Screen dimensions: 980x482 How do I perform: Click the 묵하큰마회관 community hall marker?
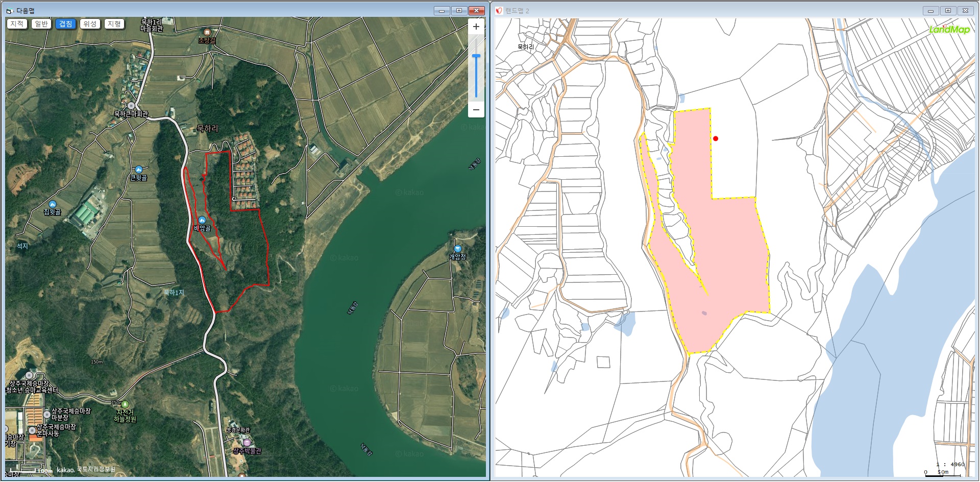point(131,106)
